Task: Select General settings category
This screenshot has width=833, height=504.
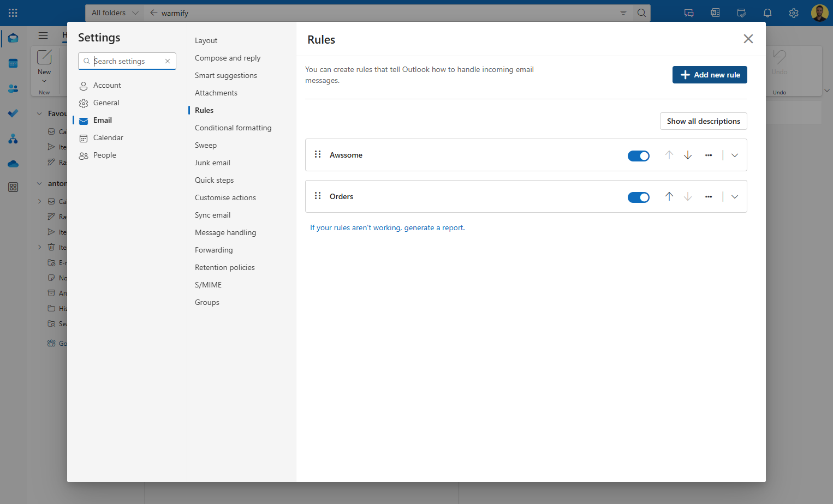Action: [x=106, y=103]
